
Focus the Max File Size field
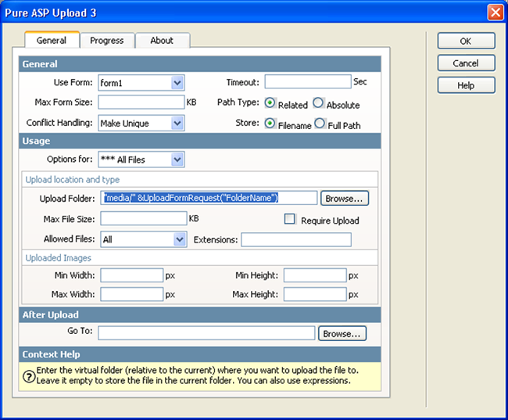coord(144,218)
